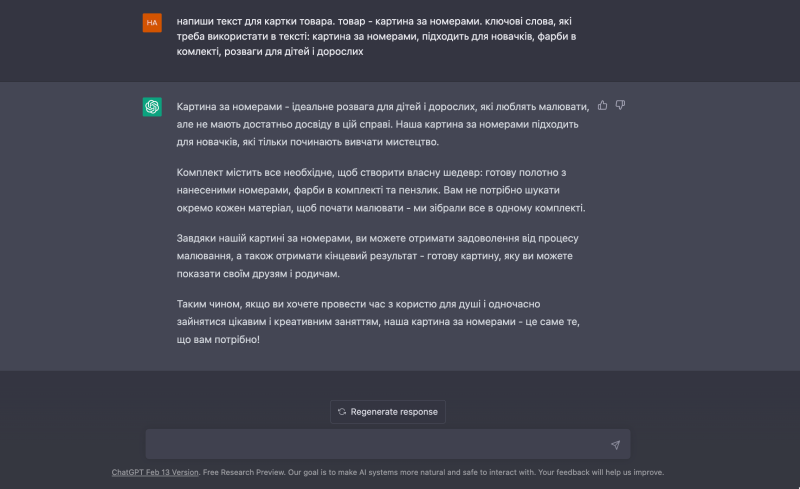Focus the empty message input box
Image resolution: width=800 pixels, height=489 pixels.
pos(380,444)
